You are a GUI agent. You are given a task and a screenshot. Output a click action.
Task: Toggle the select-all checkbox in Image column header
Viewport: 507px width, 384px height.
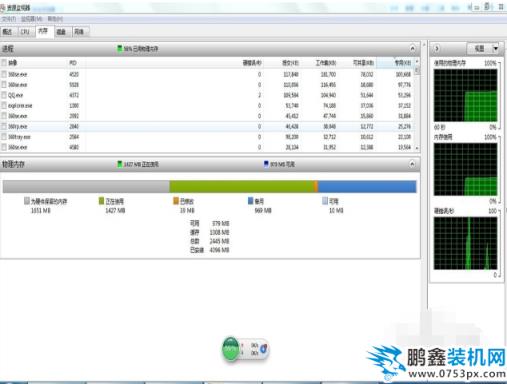pos(4,62)
